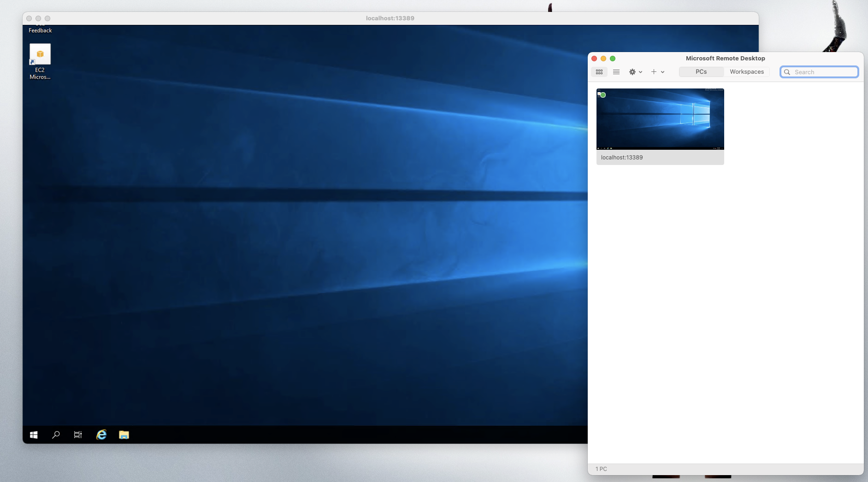Screen dimensions: 868x482
Task: Open the Windows Start menu in remote session
Action: coord(34,435)
